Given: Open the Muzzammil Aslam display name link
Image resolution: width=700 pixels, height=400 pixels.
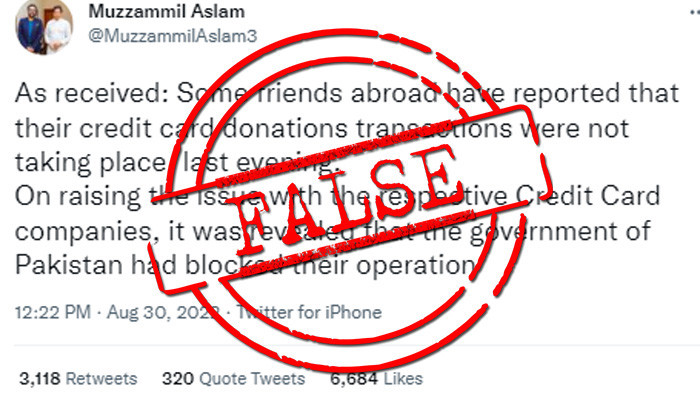Looking at the screenshot, I should point(167,12).
